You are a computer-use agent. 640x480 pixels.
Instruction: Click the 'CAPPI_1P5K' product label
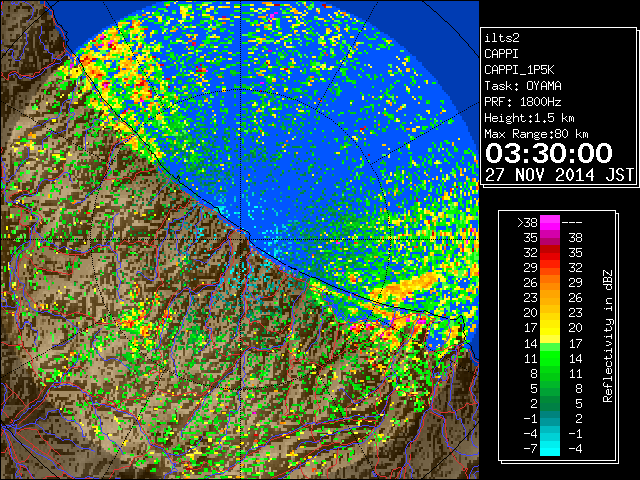[519, 70]
